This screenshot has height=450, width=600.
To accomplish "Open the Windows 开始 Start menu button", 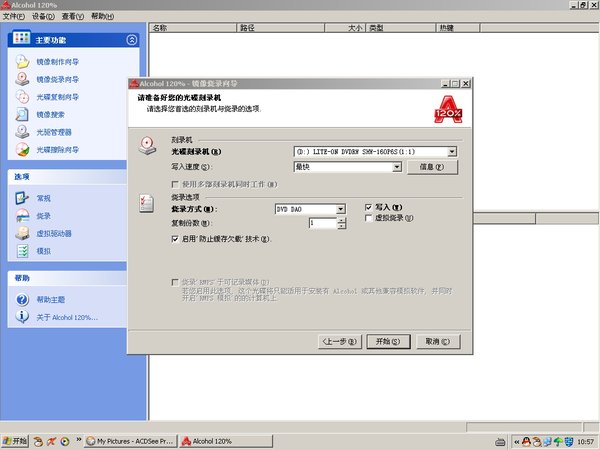I will click(15, 441).
